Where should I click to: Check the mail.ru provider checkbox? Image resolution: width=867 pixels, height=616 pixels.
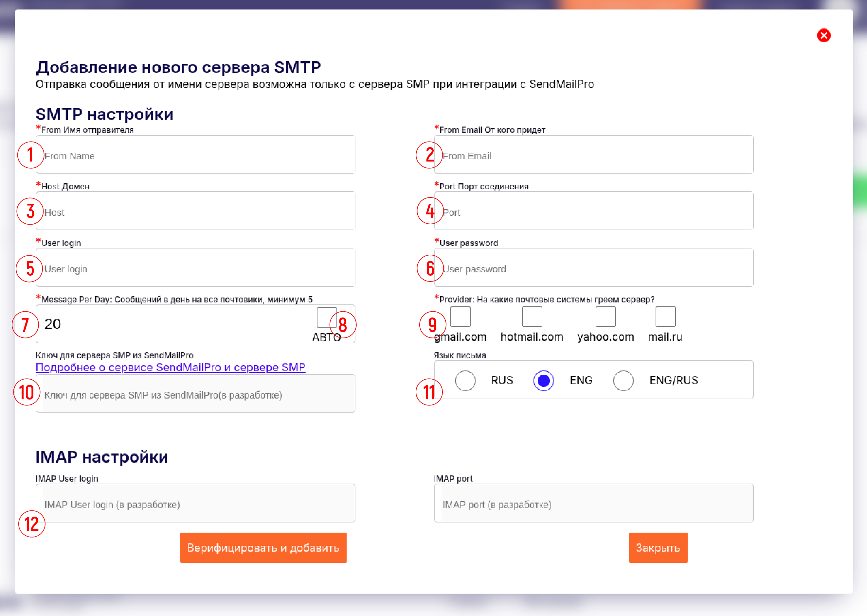[665, 317]
